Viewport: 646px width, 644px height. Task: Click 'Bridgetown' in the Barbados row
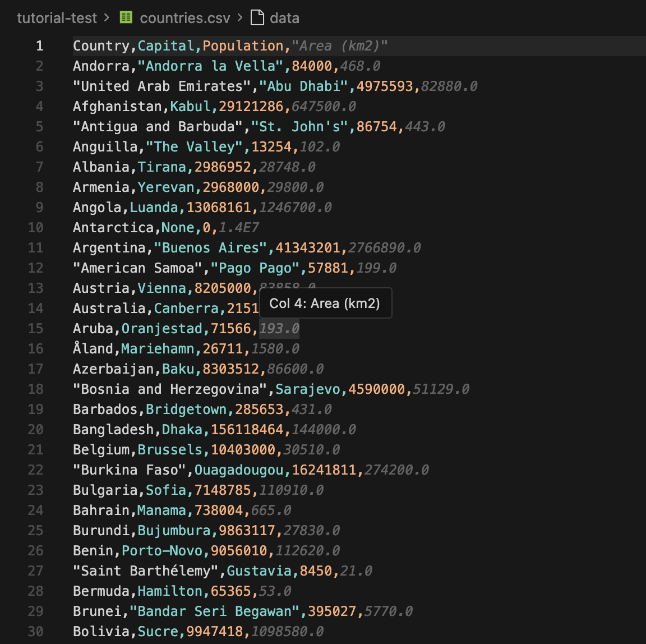point(186,409)
